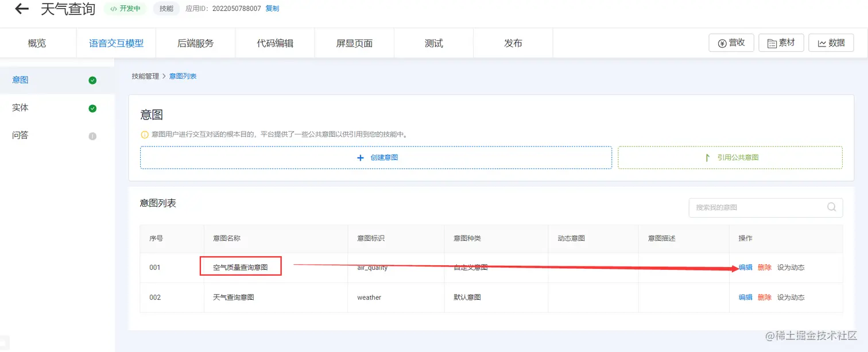
Task: Edit the 空气质量查询意图 row
Action: coord(745,268)
